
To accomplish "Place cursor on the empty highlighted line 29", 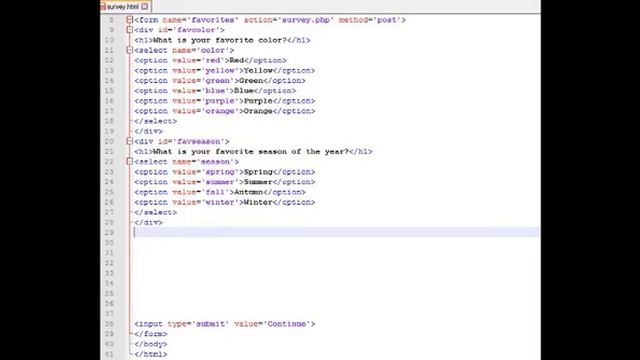I will pyautogui.click(x=336, y=232).
